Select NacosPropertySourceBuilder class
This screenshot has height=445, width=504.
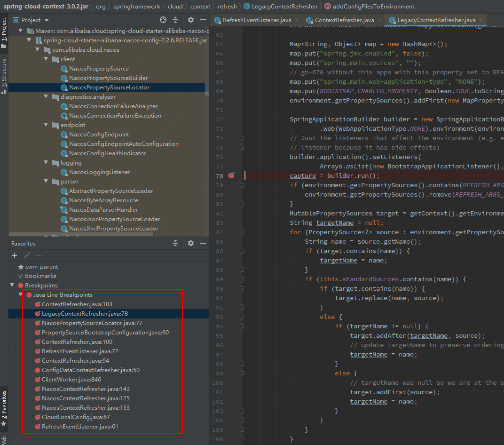[109, 78]
